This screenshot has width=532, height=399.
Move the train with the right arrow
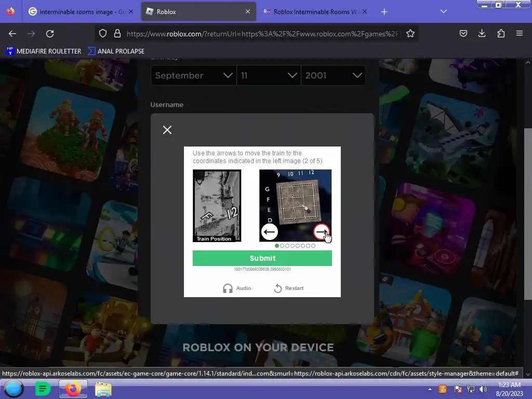(x=321, y=232)
